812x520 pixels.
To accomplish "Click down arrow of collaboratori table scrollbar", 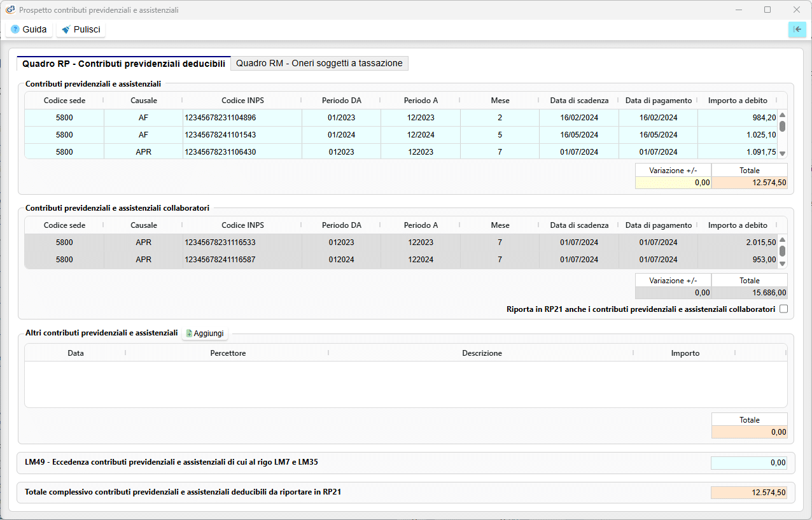I will click(783, 264).
